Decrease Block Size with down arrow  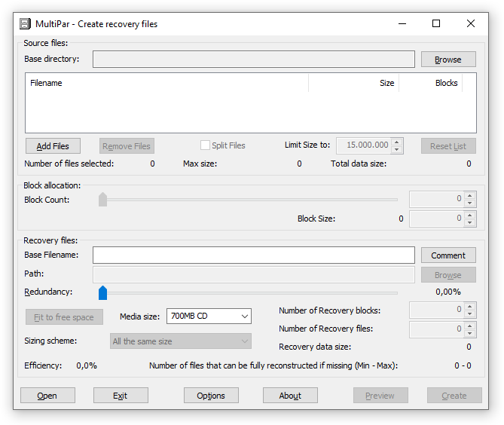click(470, 223)
